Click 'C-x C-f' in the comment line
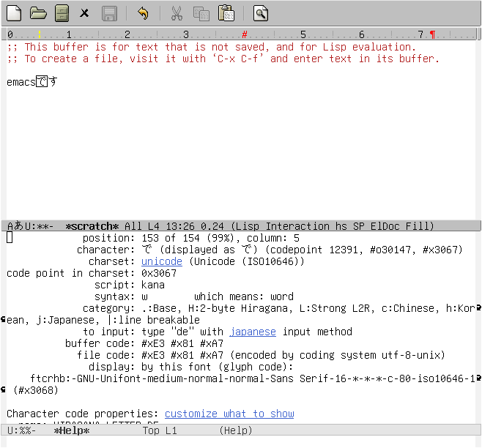 pos(238,59)
